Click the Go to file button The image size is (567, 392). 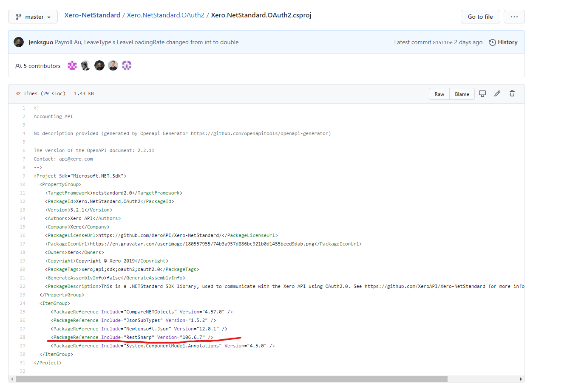point(480,16)
